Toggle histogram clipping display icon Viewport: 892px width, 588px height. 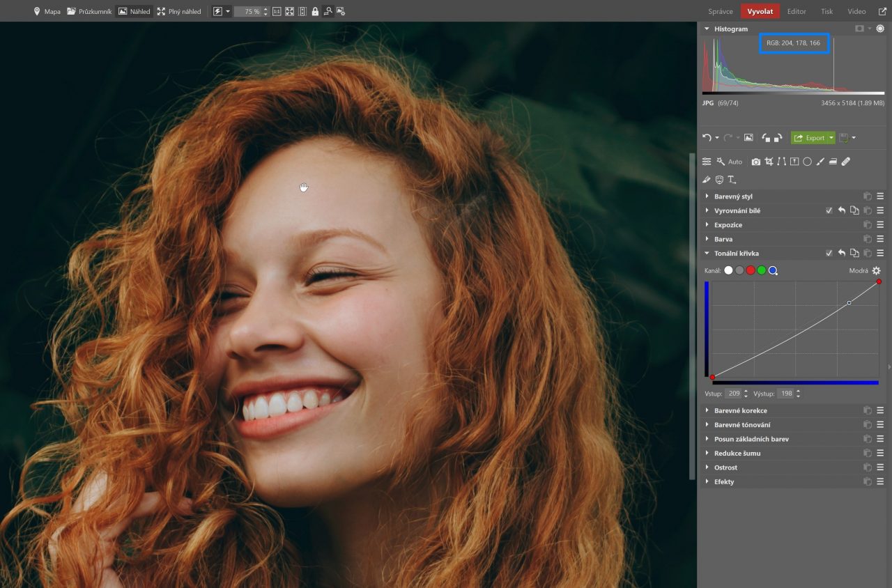point(860,29)
